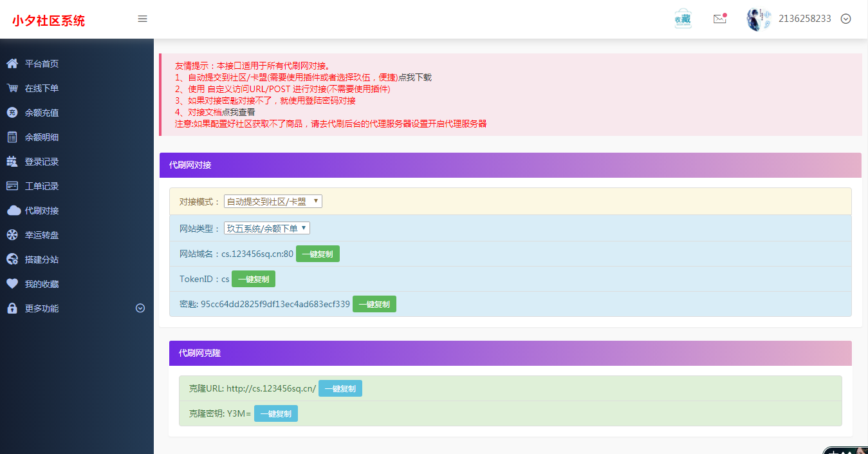868x454 pixels.
Task: Select 代刷对接 in the sidebar
Action: click(x=42, y=211)
